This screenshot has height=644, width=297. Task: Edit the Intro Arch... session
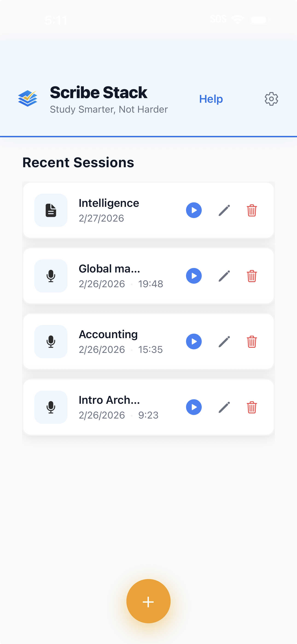224,407
